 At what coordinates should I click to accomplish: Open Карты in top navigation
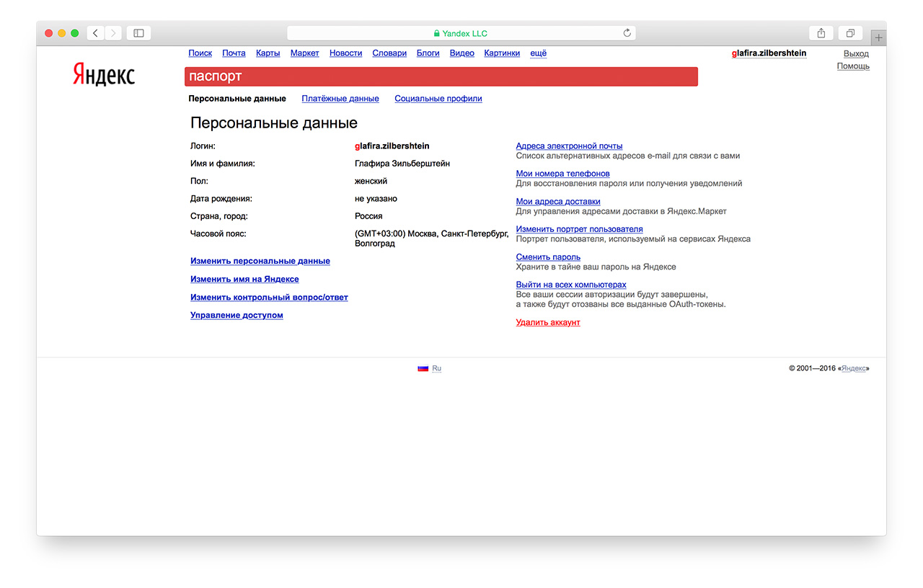click(x=268, y=53)
